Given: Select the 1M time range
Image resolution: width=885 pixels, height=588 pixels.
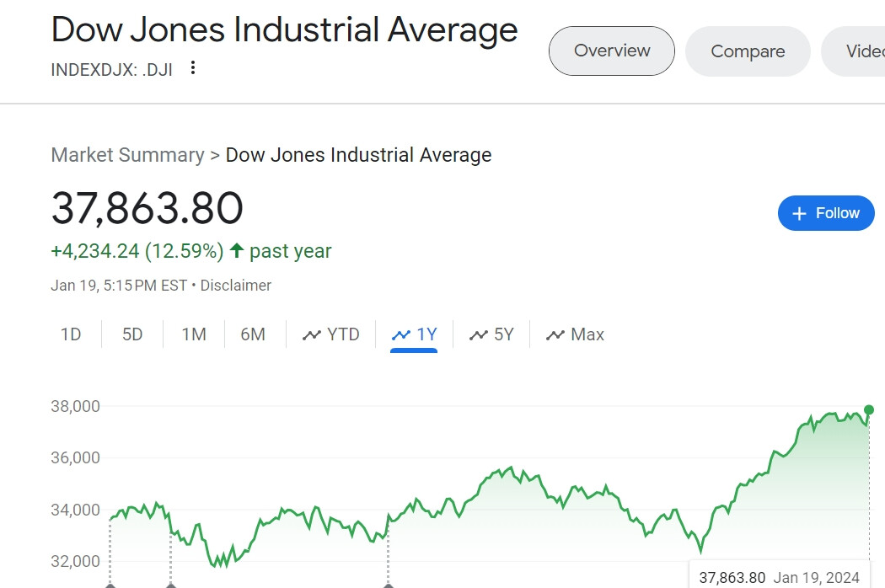Looking at the screenshot, I should coord(194,334).
